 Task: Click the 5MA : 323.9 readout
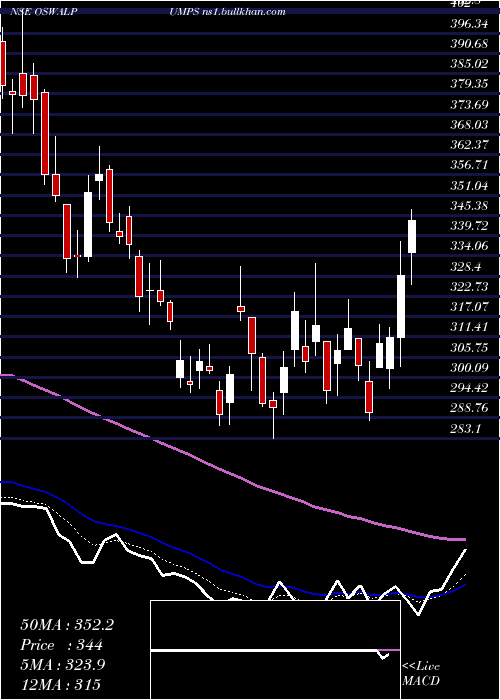click(x=63, y=665)
